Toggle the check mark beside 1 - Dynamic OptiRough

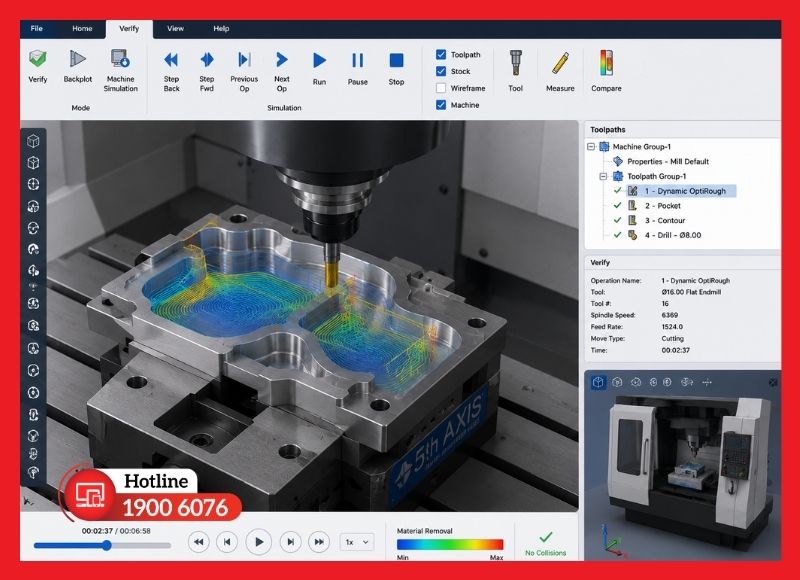(617, 191)
